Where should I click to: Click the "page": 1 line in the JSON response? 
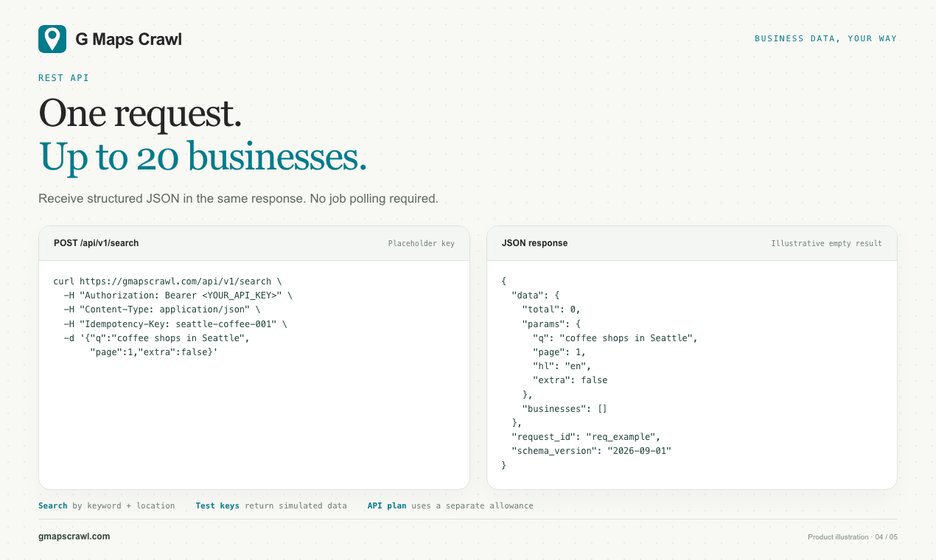559,352
